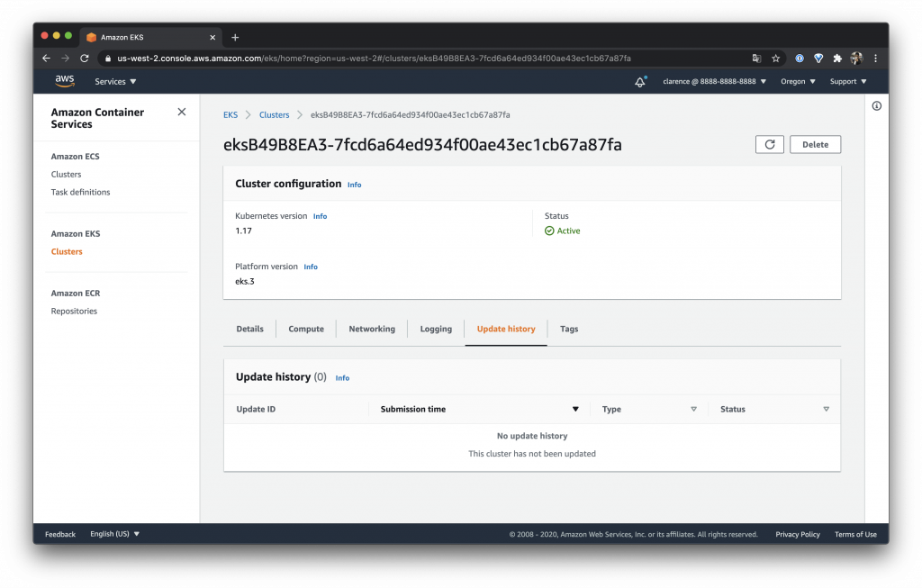Image resolution: width=922 pixels, height=588 pixels.
Task: Sort by the Status column arrow
Action: pyautogui.click(x=827, y=409)
